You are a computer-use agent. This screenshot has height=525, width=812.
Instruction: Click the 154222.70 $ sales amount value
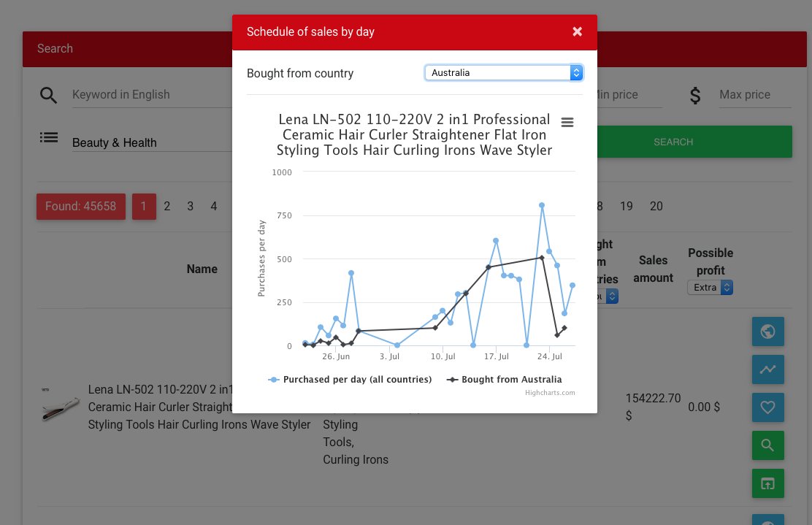653,407
